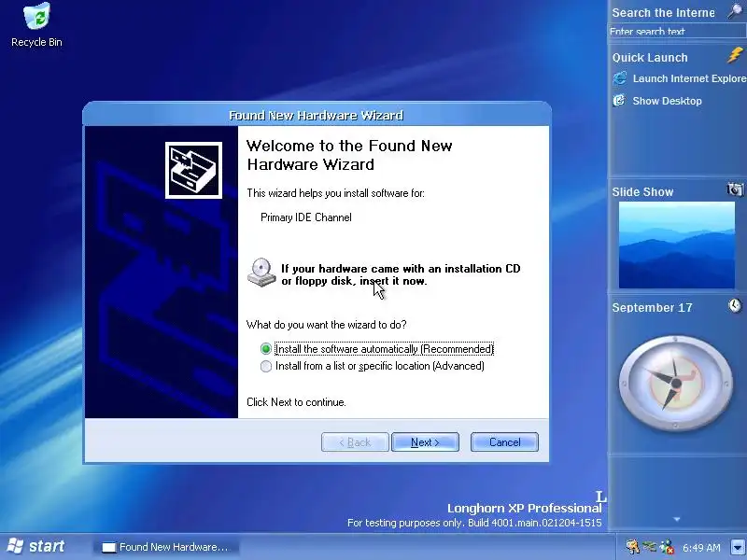
Task: Click the sidebar search text field
Action: coord(676,32)
